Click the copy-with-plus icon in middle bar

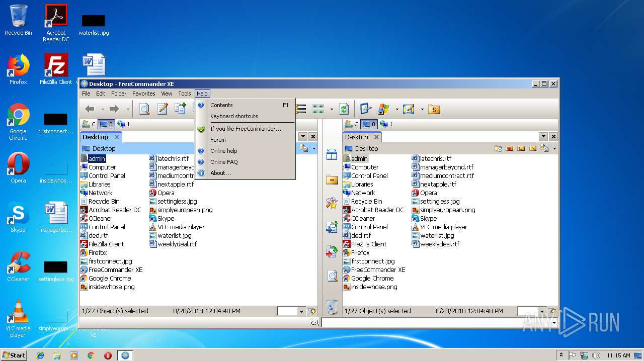coord(332,227)
